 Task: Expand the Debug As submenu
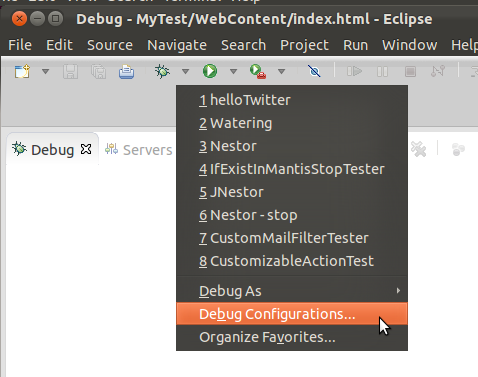pos(292,291)
